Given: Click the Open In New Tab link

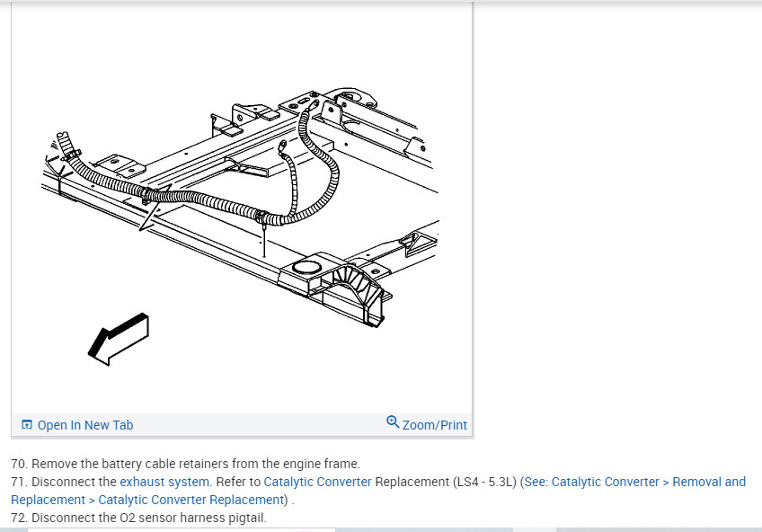Looking at the screenshot, I should (85, 425).
